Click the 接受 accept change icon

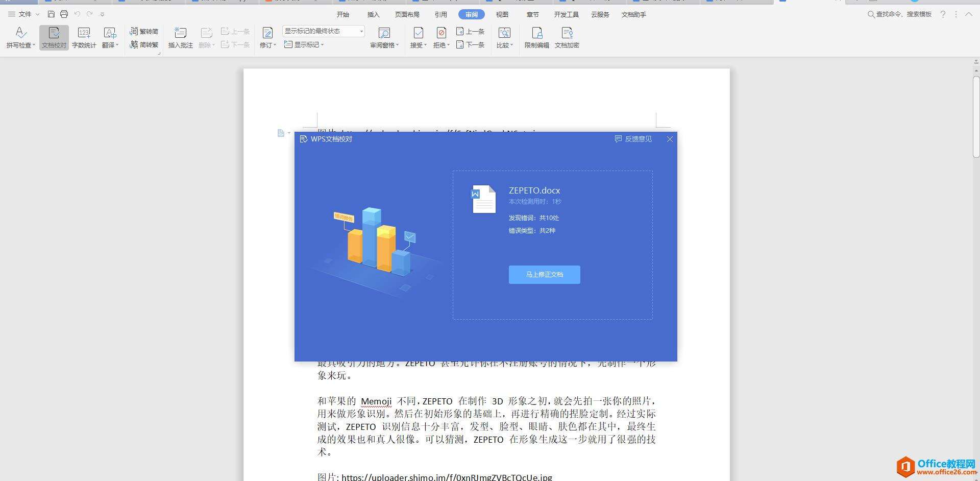[418, 33]
